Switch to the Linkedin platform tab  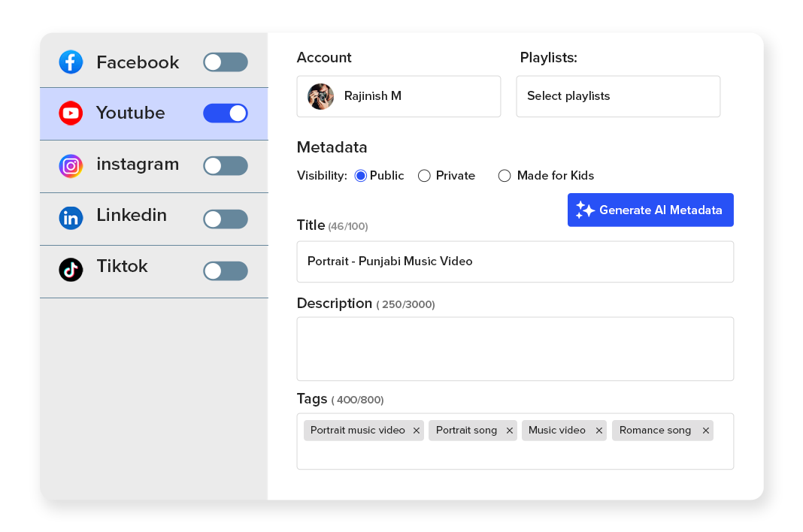tap(132, 216)
